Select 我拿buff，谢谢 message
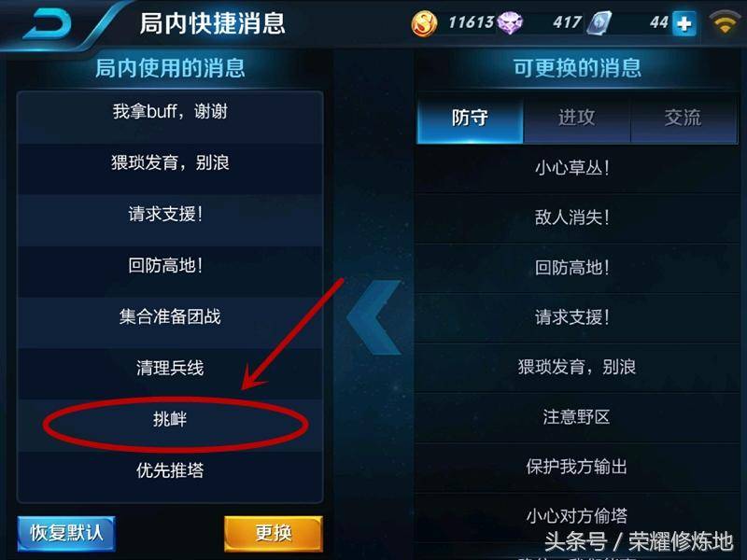747x560 pixels. [170, 112]
